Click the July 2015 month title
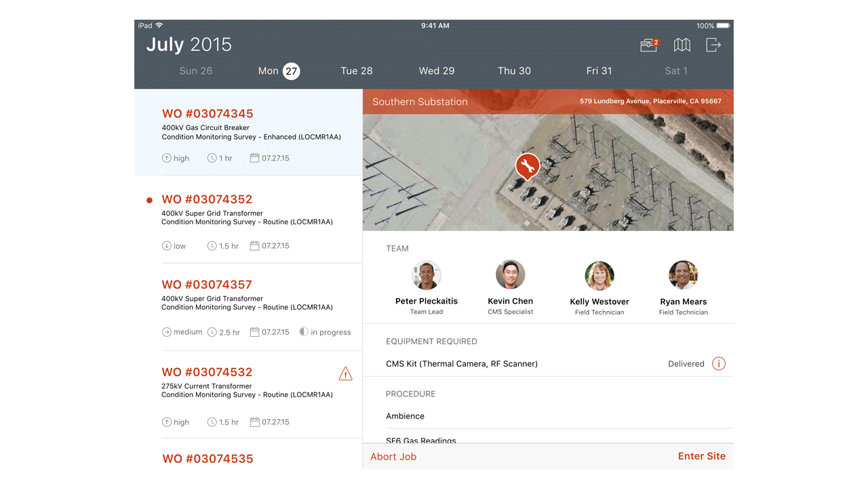The image size is (868, 488). point(189,45)
